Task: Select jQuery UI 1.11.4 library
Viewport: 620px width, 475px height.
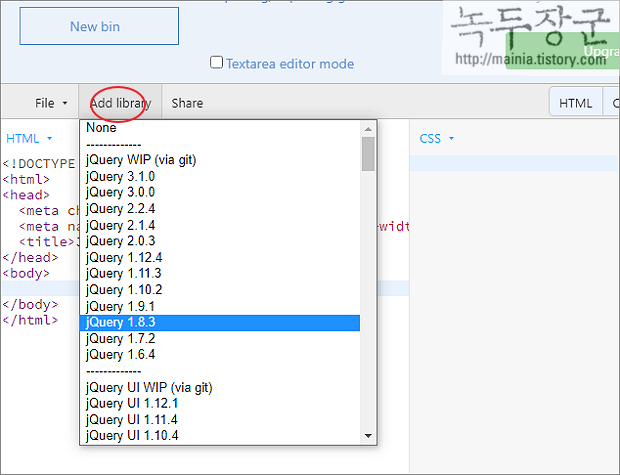Action: click(220, 420)
